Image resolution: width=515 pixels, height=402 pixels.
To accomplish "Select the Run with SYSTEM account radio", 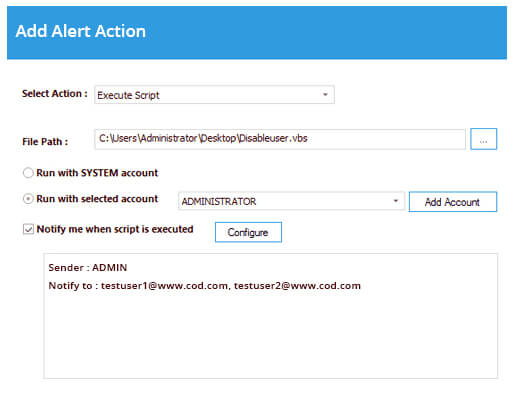I will [x=28, y=173].
